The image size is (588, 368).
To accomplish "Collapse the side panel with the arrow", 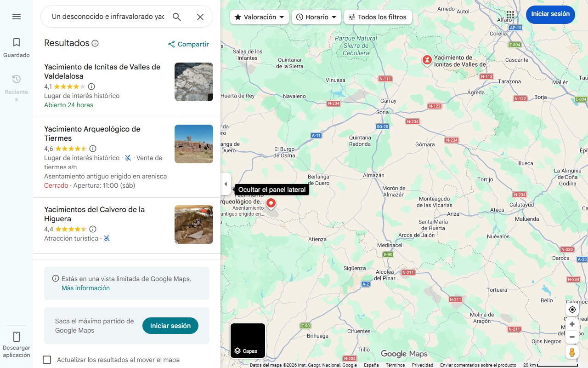I will (226, 184).
